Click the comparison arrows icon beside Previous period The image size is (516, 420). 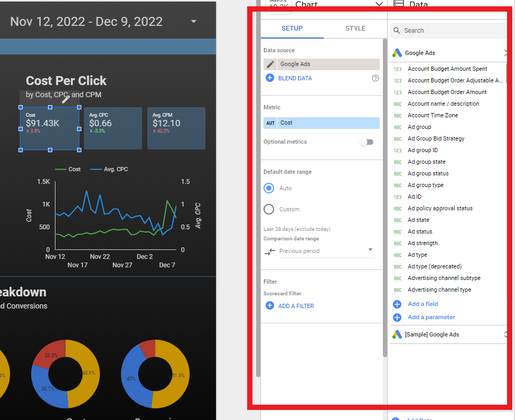(271, 251)
